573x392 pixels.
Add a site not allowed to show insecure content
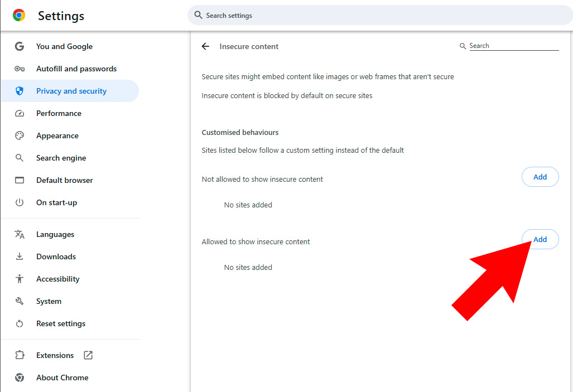[540, 177]
